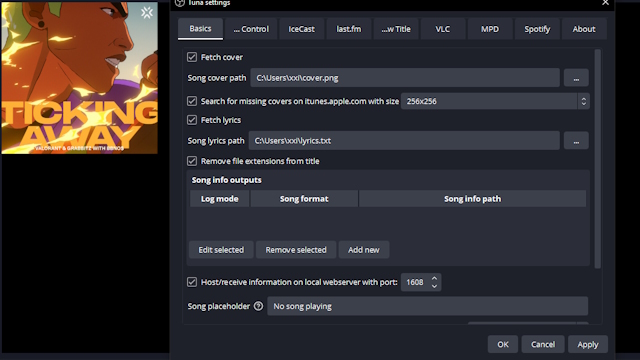Image resolution: width=640 pixels, height=360 pixels.
Task: Click the Ticking Away album cover
Action: point(80,78)
